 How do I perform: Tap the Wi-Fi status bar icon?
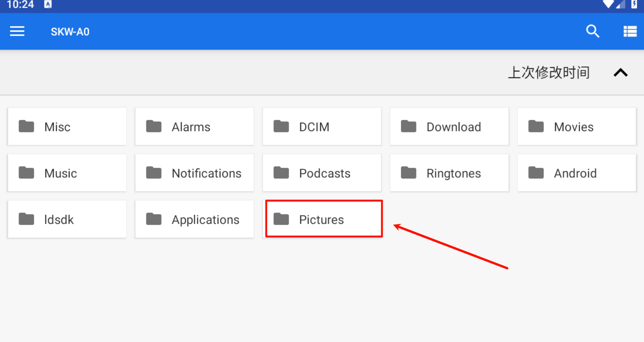pos(608,4)
